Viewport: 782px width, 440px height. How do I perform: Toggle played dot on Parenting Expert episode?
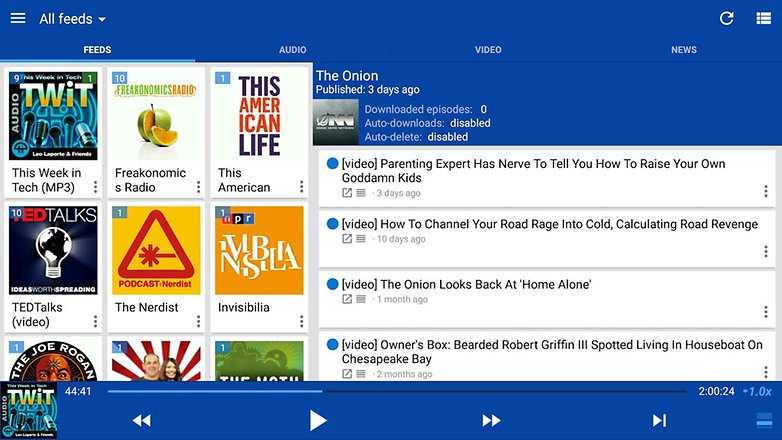332,164
